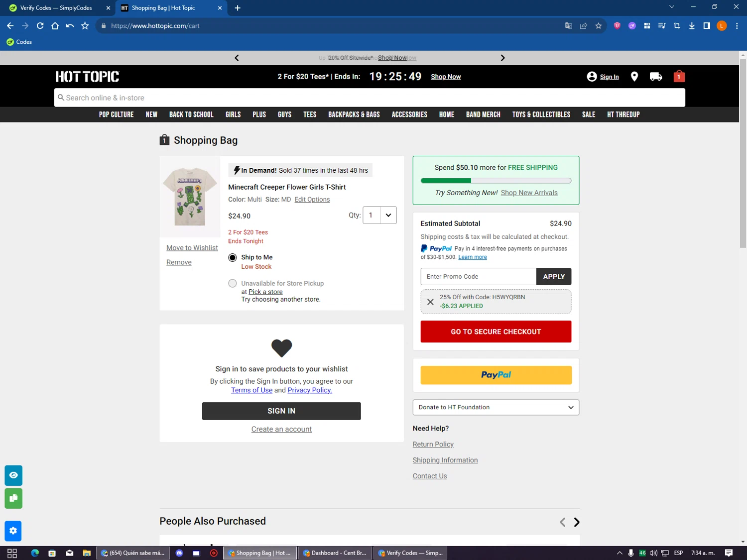
Task: Open the Codes bookmark in bookmarks bar
Action: [19, 42]
